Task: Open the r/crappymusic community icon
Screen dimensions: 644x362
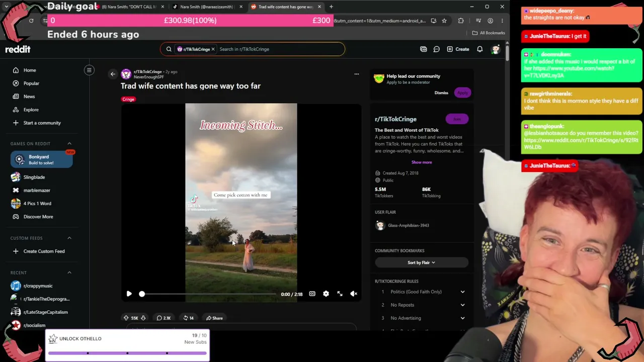Action: click(16, 286)
